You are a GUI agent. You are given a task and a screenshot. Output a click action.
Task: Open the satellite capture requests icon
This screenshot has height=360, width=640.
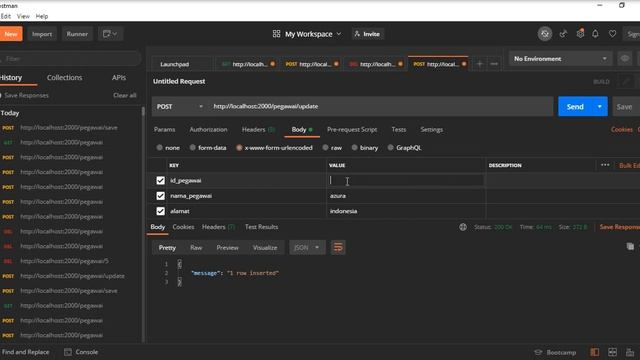pos(563,34)
